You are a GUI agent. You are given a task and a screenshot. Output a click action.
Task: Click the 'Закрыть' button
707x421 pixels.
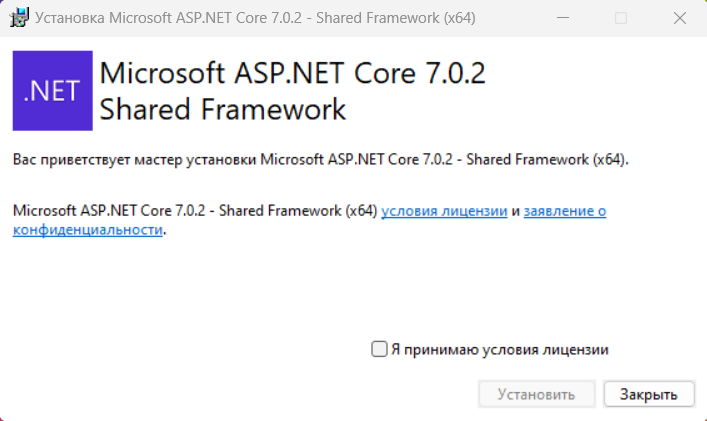(649, 394)
